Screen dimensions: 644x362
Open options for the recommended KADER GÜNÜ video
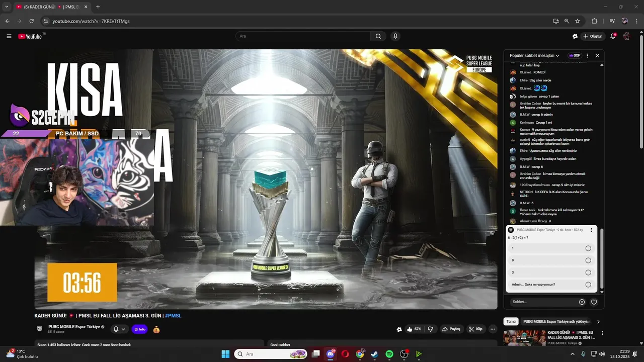point(602,333)
